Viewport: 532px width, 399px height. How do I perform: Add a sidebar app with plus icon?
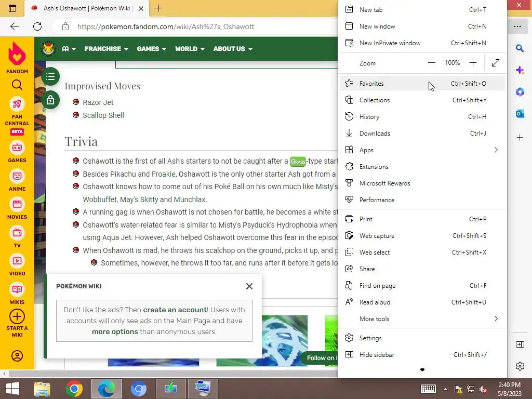(x=520, y=137)
